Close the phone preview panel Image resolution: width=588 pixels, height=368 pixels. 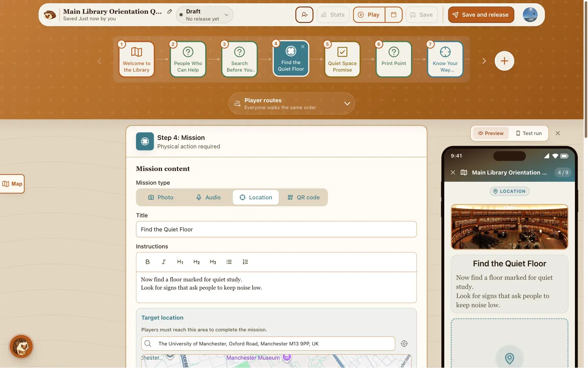[558, 133]
